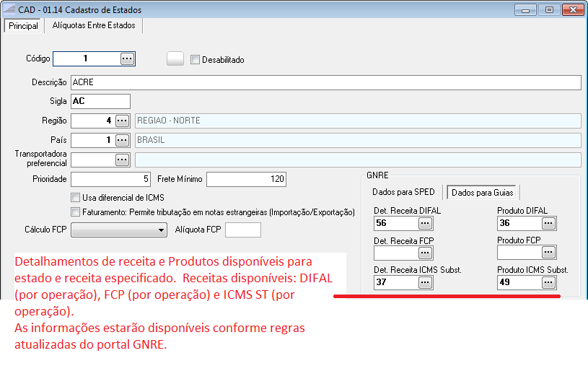The image size is (588, 366).
Task: Enable Usa diferencial de ICMS
Action: (x=75, y=198)
